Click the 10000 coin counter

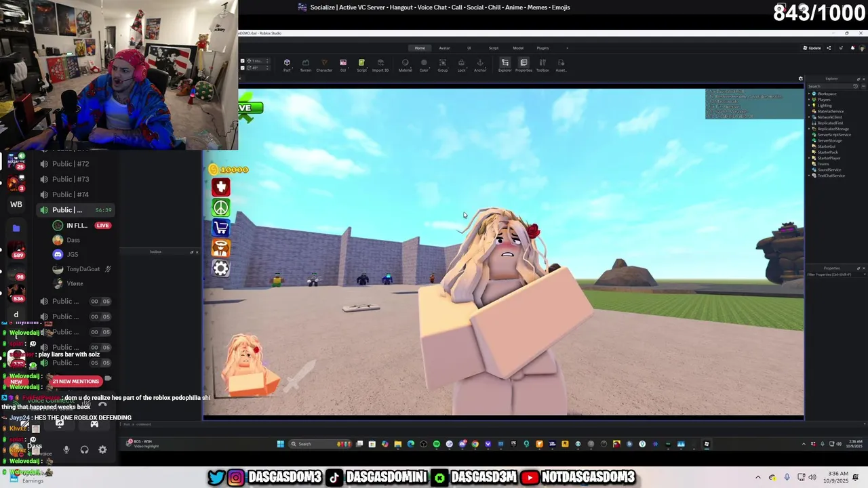click(x=229, y=169)
